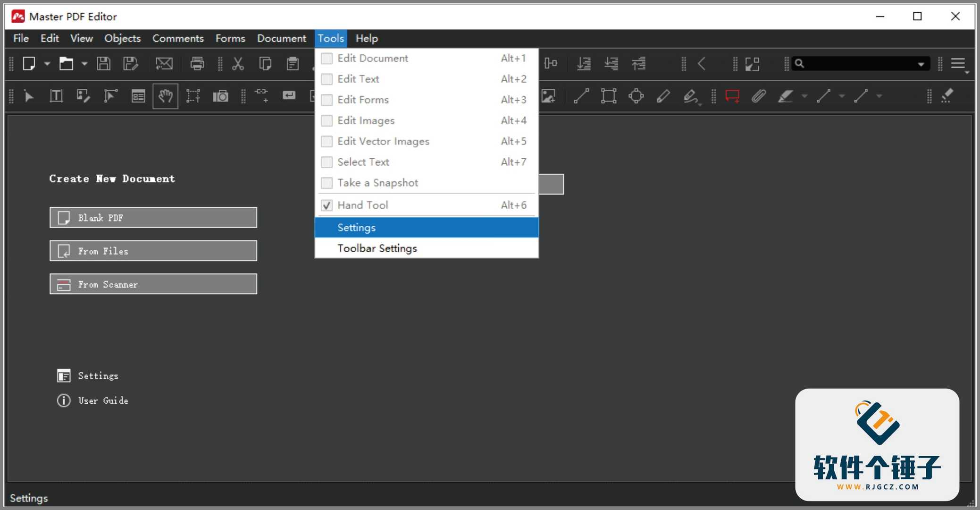Open the Objects menu

[123, 38]
